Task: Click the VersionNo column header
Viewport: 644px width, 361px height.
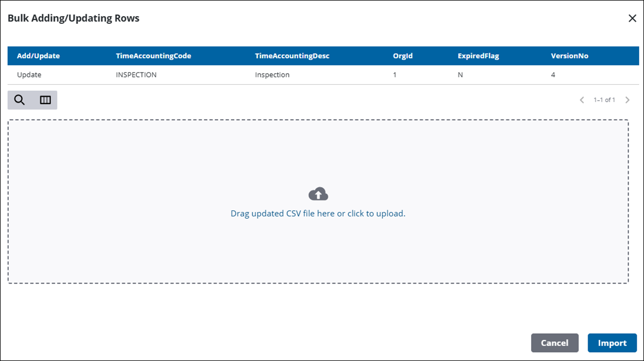Action: 569,56
